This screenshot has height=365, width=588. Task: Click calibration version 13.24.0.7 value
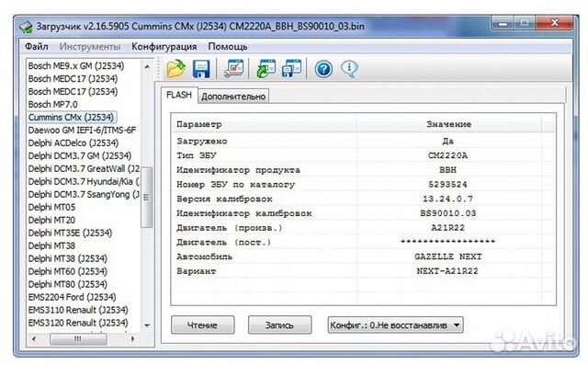tap(447, 199)
